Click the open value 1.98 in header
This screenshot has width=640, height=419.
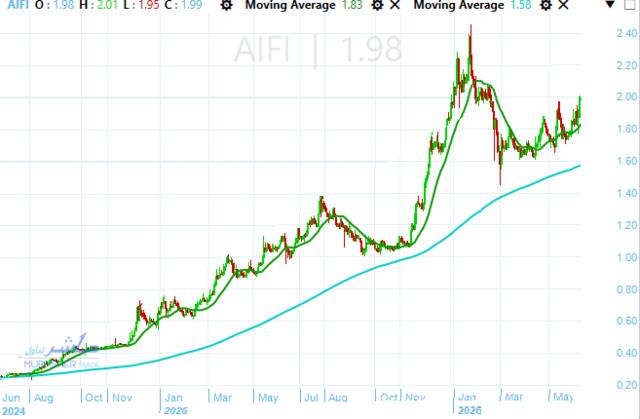click(x=64, y=5)
